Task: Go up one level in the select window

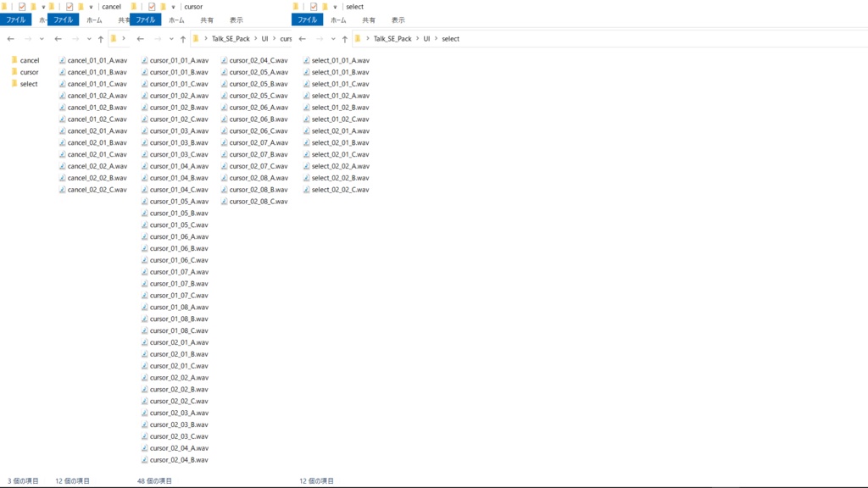Action: 345,39
